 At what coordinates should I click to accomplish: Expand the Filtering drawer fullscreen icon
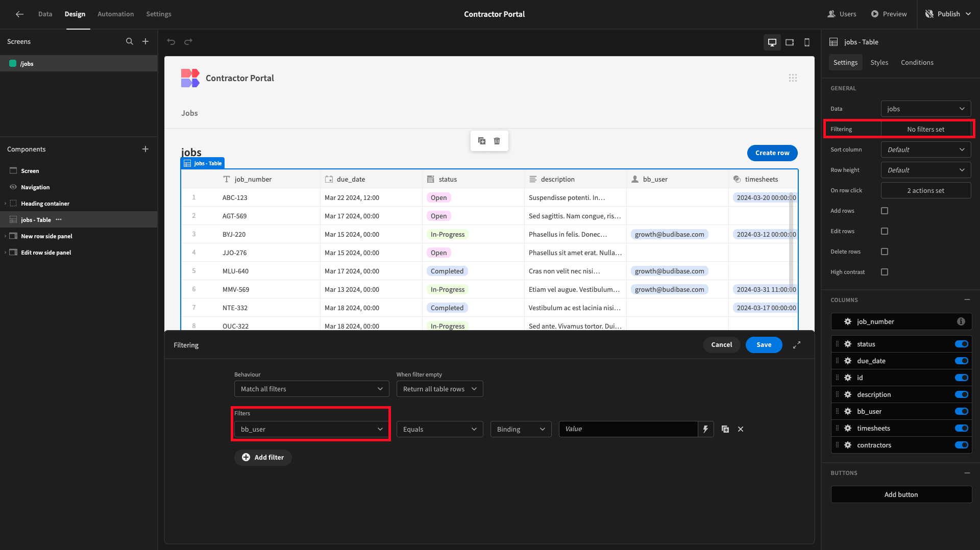(x=797, y=345)
